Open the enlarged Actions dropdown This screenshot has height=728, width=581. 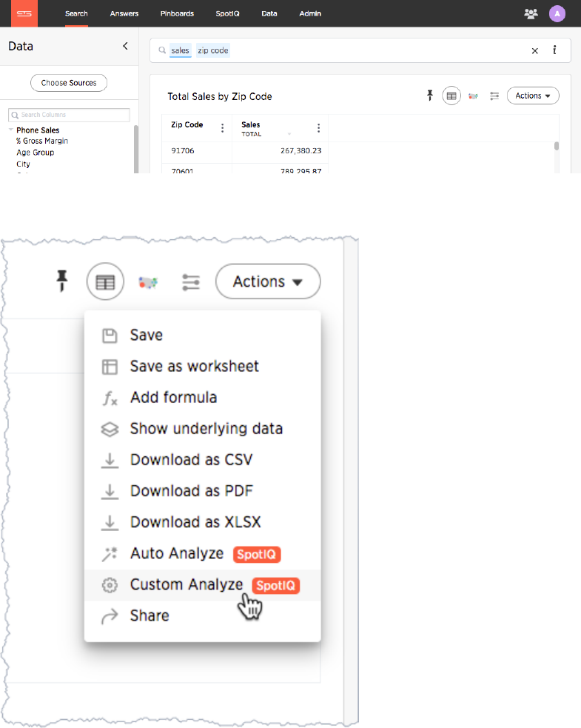(268, 281)
